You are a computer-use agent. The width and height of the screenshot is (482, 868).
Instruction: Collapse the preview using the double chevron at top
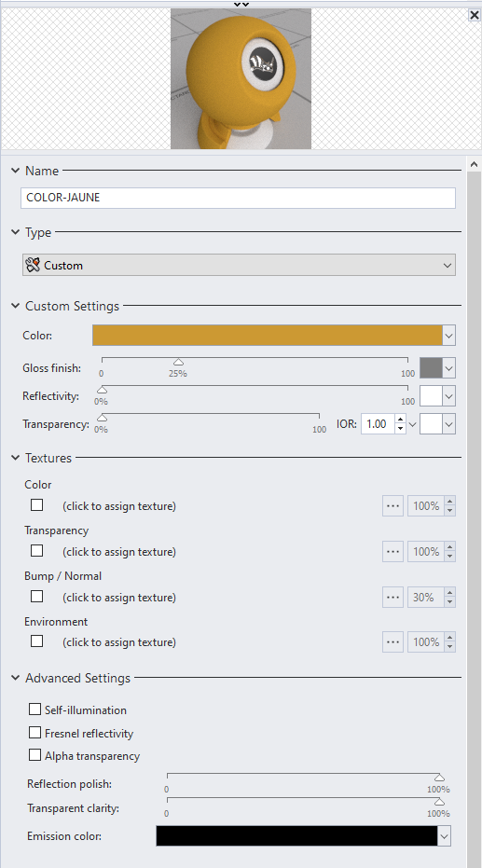tap(241, 4)
